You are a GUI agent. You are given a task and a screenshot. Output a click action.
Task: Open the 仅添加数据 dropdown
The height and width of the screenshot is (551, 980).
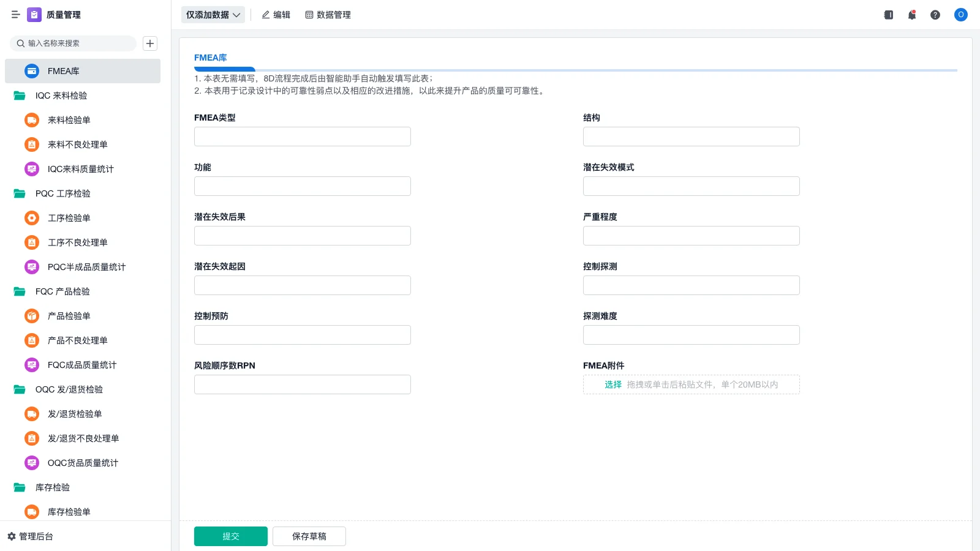pyautogui.click(x=213, y=15)
